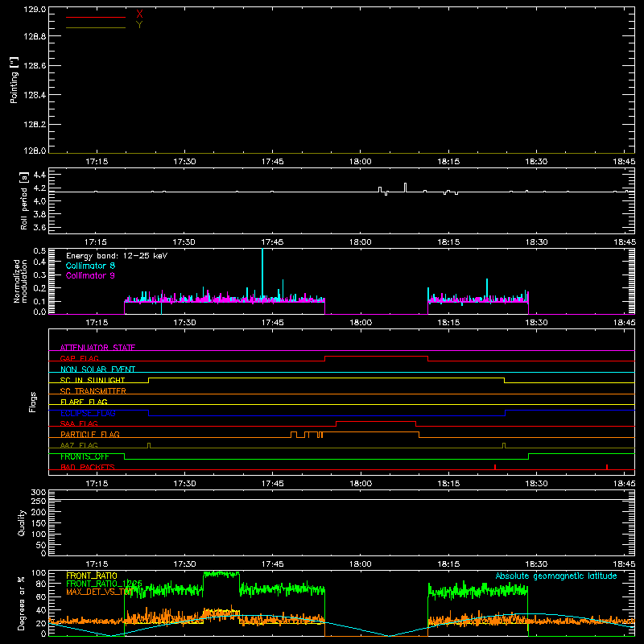The width and height of the screenshot is (644, 644).
Task: Click 18:30 under the Quality plot
Action: pos(536,564)
